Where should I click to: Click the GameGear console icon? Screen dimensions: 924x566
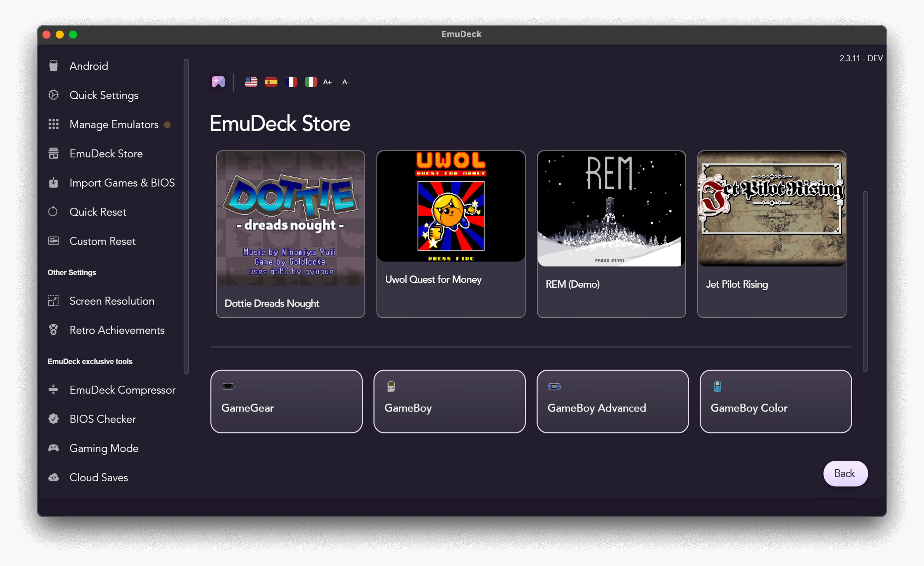[x=228, y=386]
